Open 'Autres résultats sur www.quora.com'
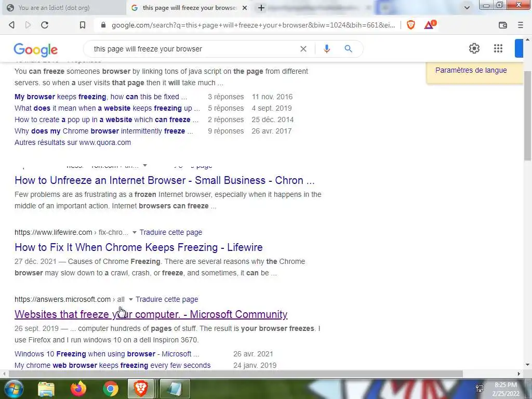Screen dimensions: 532x399 coord(73,142)
